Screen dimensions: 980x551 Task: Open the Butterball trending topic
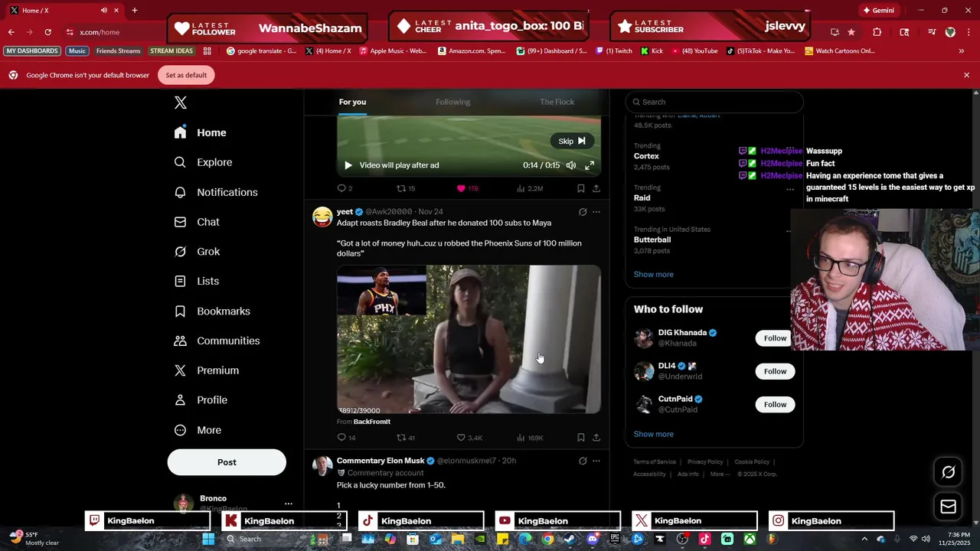[652, 240]
